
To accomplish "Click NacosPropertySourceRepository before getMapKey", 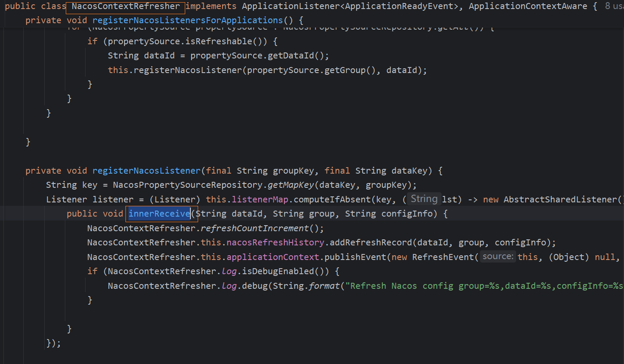I will pyautogui.click(x=188, y=185).
